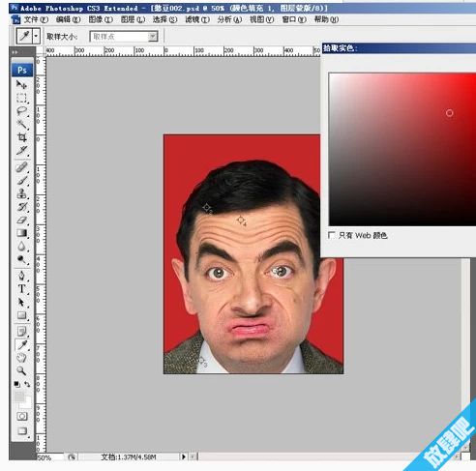This screenshot has width=476, height=471.
Task: Select the Rectangular Marquee tool
Action: point(21,98)
